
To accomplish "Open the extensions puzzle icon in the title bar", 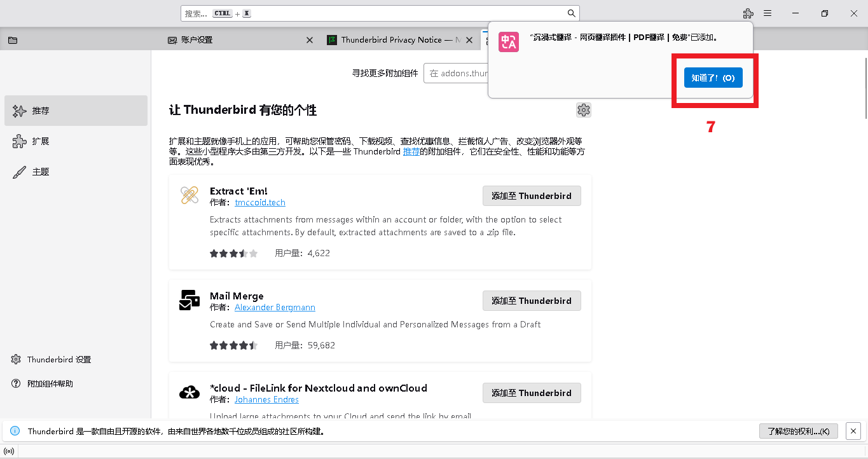I will pyautogui.click(x=748, y=13).
